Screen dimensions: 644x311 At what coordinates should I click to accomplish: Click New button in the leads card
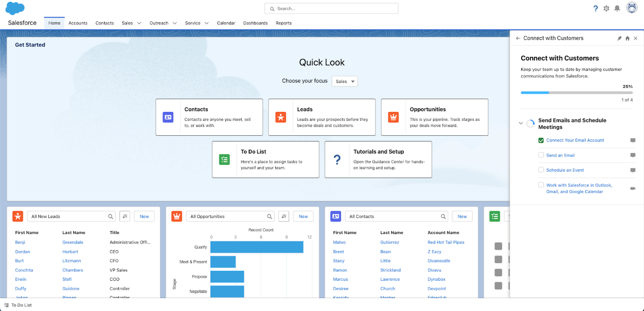click(x=144, y=216)
